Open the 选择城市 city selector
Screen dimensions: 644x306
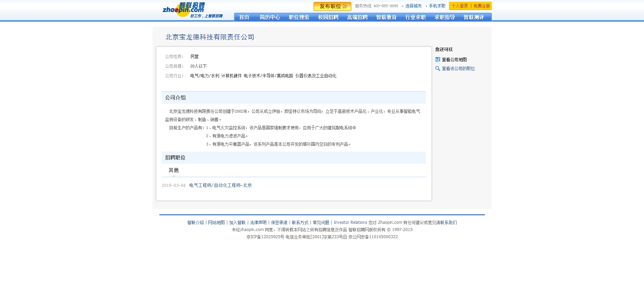click(x=413, y=6)
